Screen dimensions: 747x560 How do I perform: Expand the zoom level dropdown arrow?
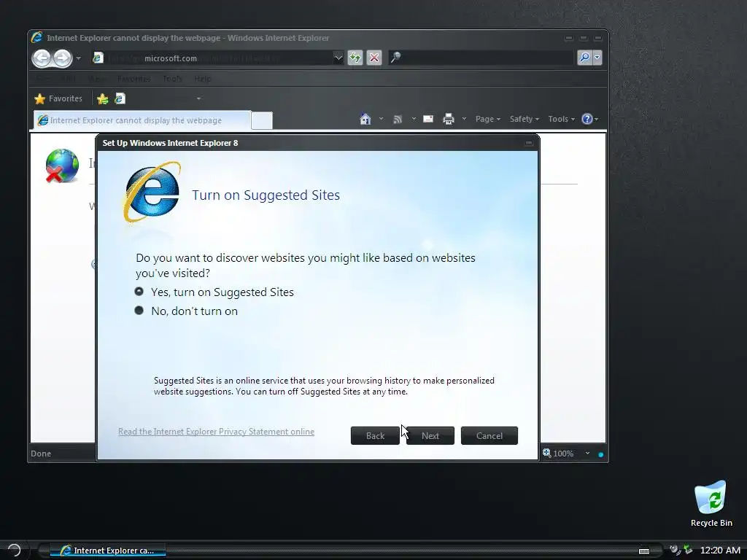coord(587,454)
